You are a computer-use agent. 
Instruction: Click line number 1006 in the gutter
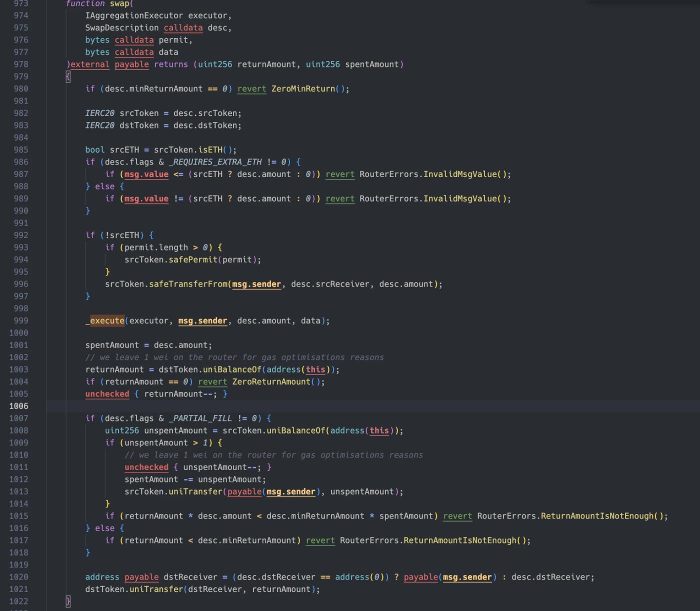pos(18,406)
